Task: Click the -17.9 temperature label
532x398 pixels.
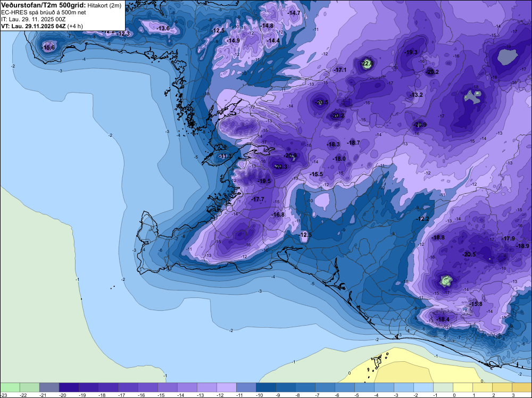Action: point(508,238)
